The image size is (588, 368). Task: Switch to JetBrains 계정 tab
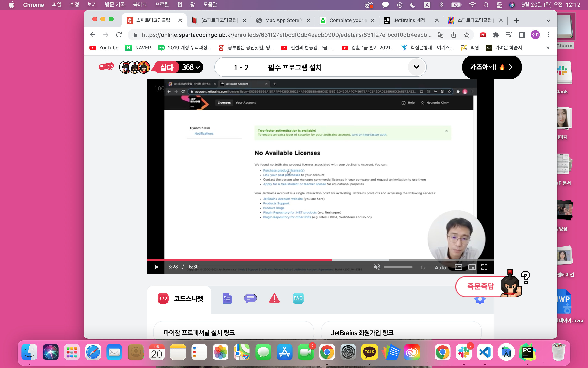[x=412, y=20]
